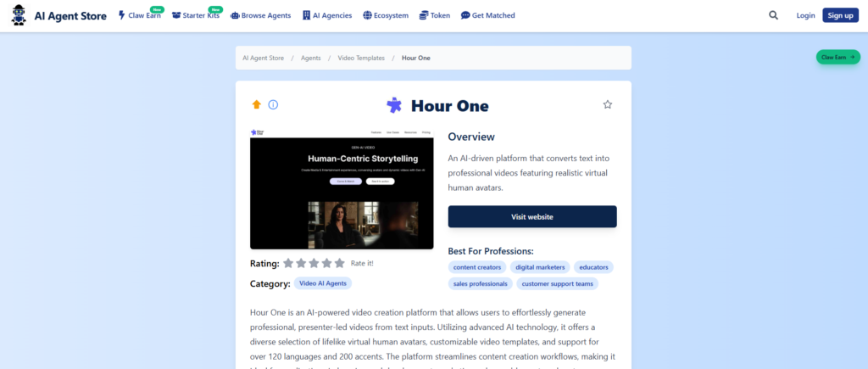Click the orange upvote arrow icon
The image size is (868, 369).
[x=257, y=105]
